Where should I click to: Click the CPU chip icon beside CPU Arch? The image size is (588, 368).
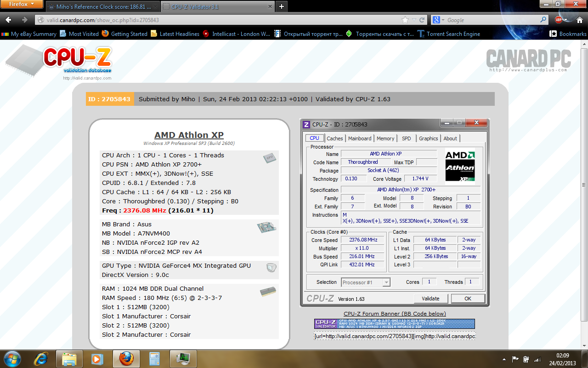pos(270,158)
